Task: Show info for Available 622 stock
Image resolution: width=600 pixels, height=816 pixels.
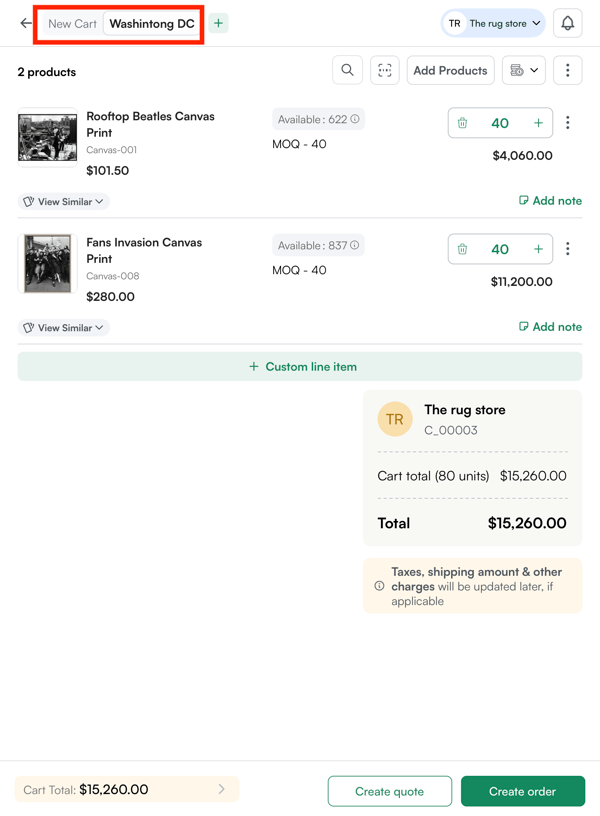Action: pos(355,119)
